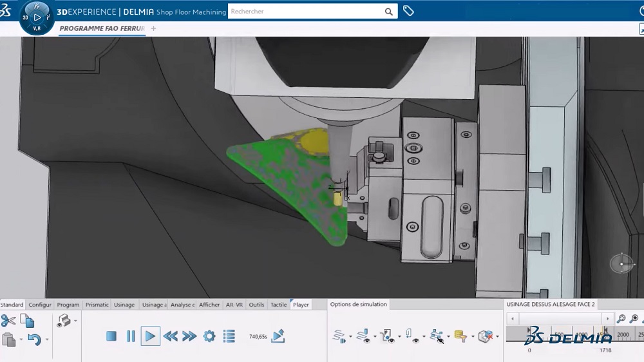Viewport: 644px width, 362px height.
Task: Click the database filter icon
Action: tap(461, 336)
